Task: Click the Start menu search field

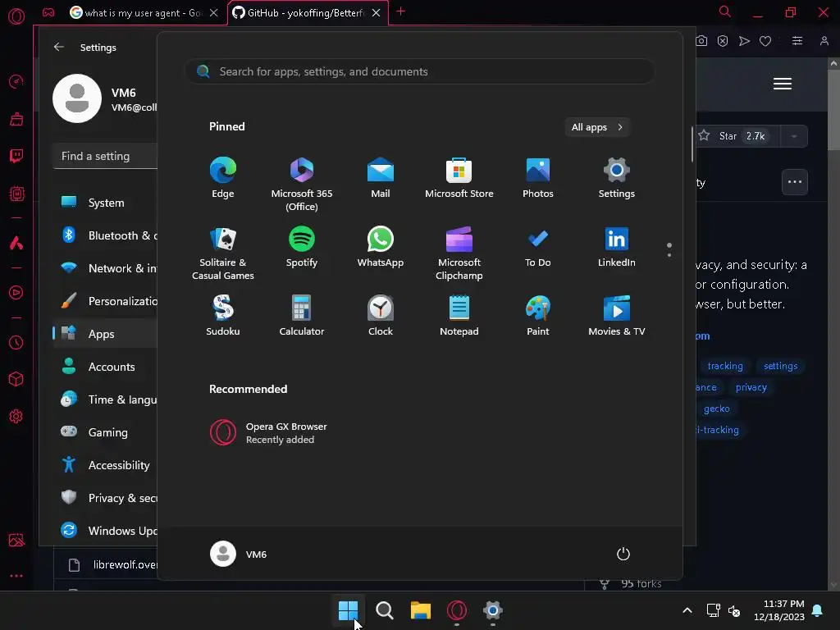Action: pos(420,71)
